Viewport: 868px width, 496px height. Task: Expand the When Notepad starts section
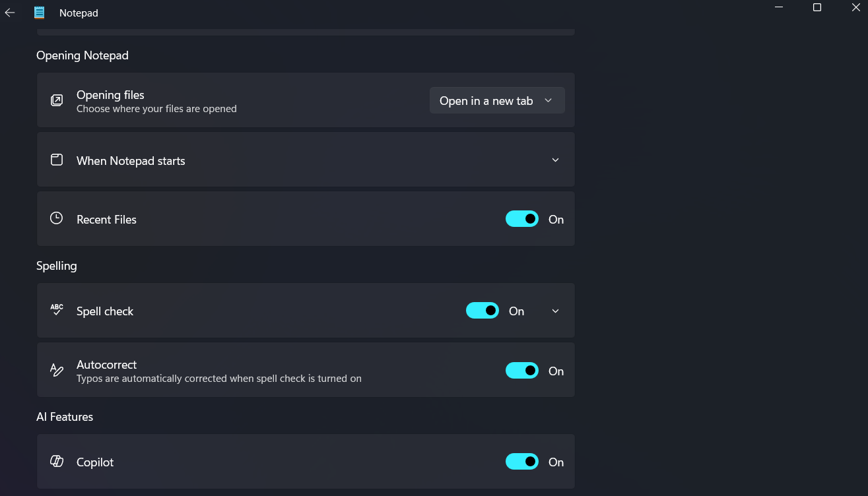pyautogui.click(x=555, y=160)
